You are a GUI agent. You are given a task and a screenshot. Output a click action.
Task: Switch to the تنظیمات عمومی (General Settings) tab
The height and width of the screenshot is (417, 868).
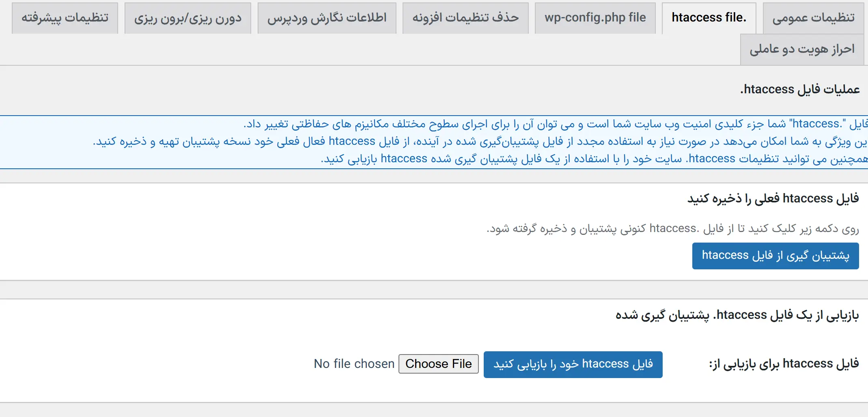[x=813, y=18]
